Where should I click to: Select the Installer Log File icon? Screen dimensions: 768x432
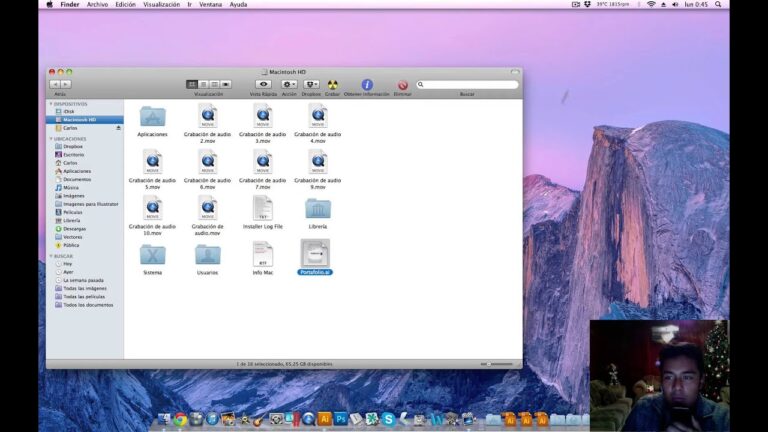coord(263,208)
